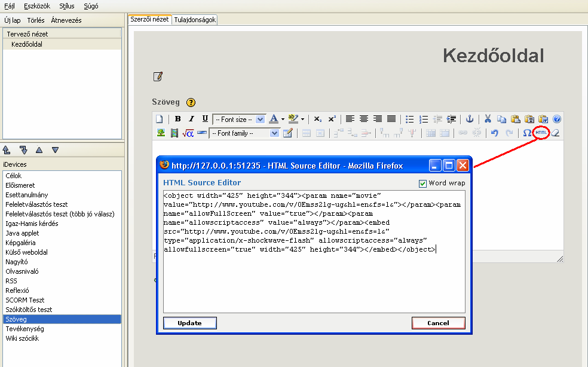Open the HTML source editor button

[541, 133]
